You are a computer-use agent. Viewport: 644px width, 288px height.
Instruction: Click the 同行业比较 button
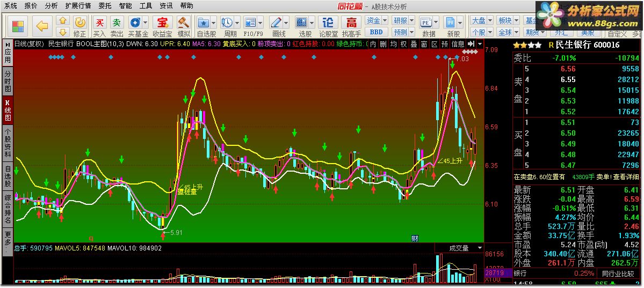click(619, 273)
